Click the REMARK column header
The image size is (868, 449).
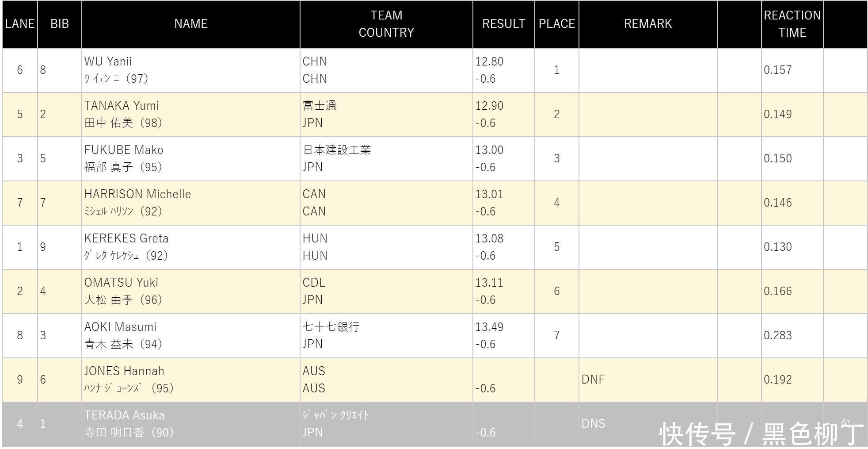(647, 24)
